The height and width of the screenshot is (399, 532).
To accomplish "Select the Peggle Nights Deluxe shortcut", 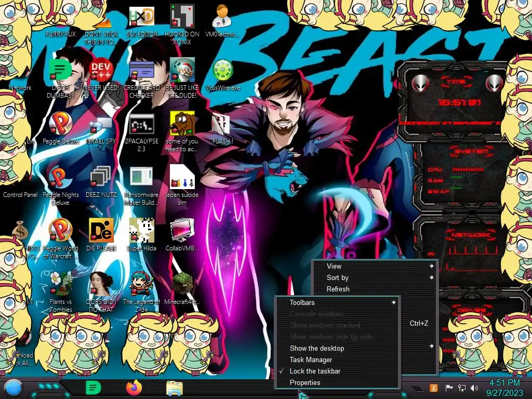I will (x=61, y=186).
